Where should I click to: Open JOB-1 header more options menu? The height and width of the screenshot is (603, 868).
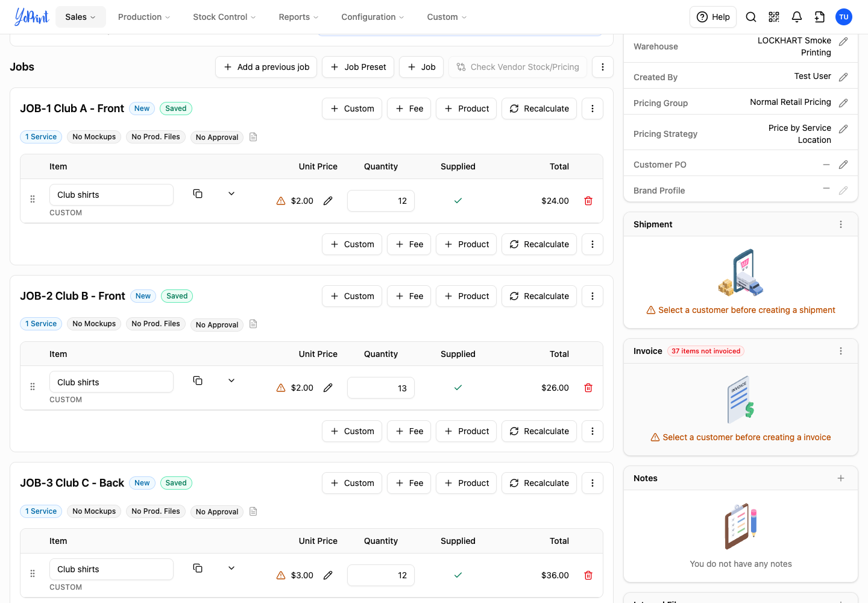(x=593, y=109)
